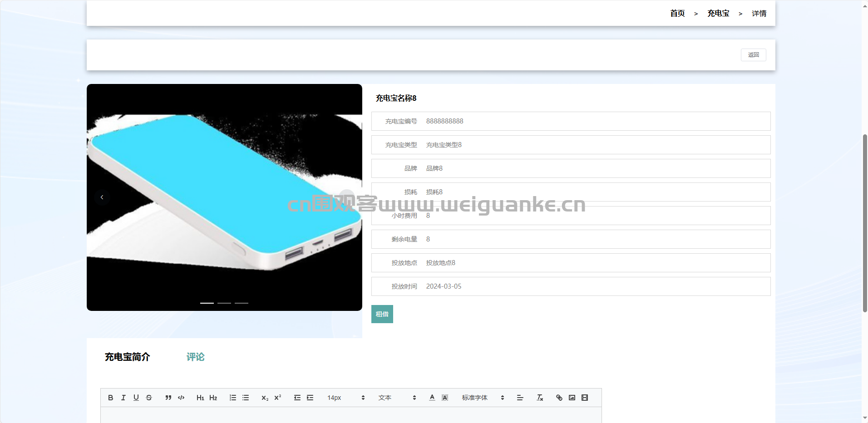Open the 标准字体 font family dropdown

point(483,398)
